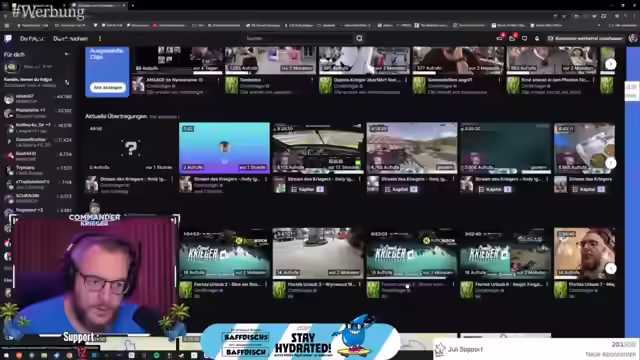Open the profile avatar menu

tap(633, 38)
